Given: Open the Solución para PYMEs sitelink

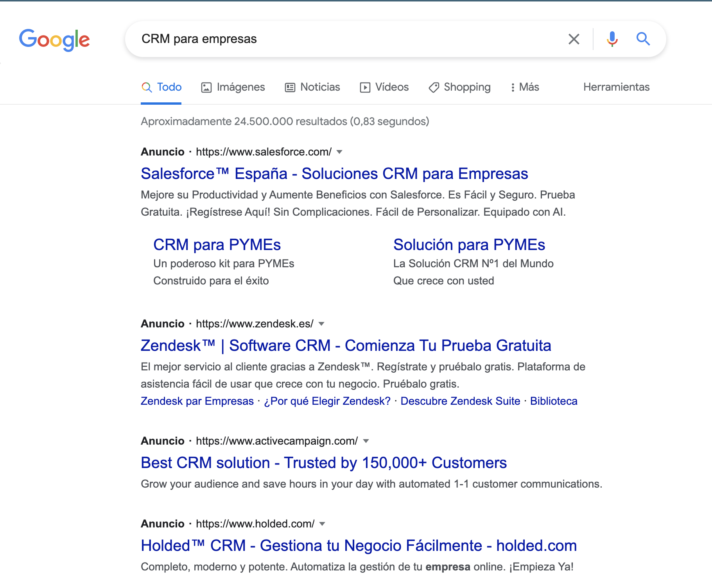Looking at the screenshot, I should pyautogui.click(x=469, y=245).
